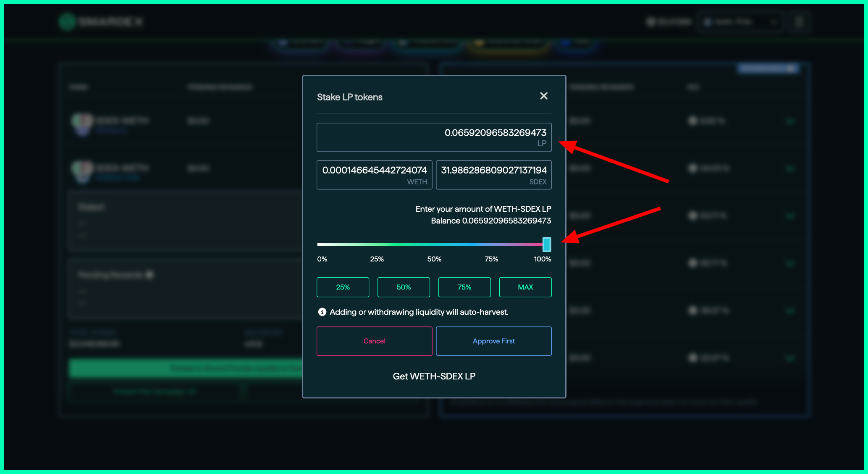Select the MAX amount button
This screenshot has height=474, width=868.
pos(525,287)
